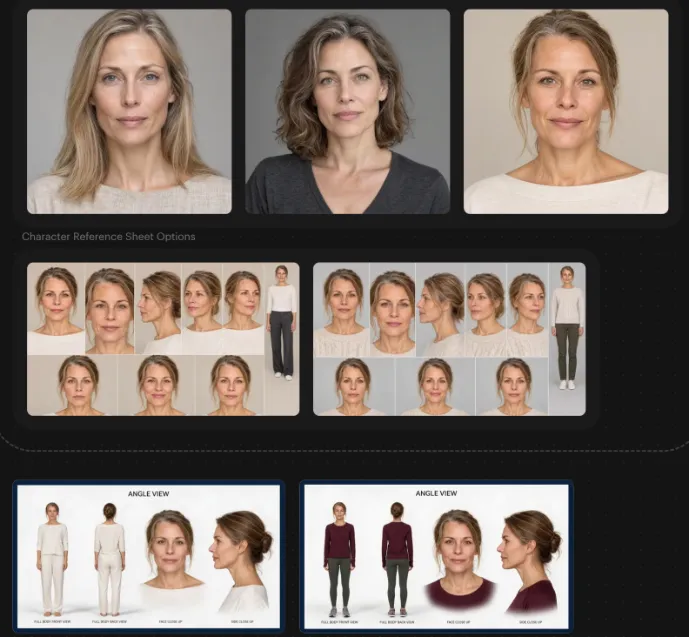This screenshot has width=689, height=637.
Task: Click the Character Reference Sheet Options label
Action: click(109, 236)
